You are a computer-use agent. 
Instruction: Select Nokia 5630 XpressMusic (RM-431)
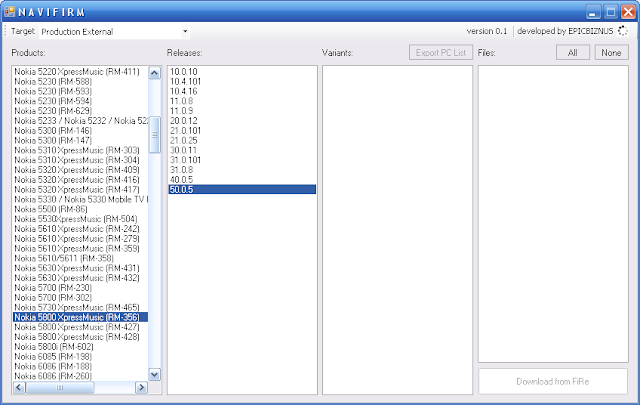[80, 268]
